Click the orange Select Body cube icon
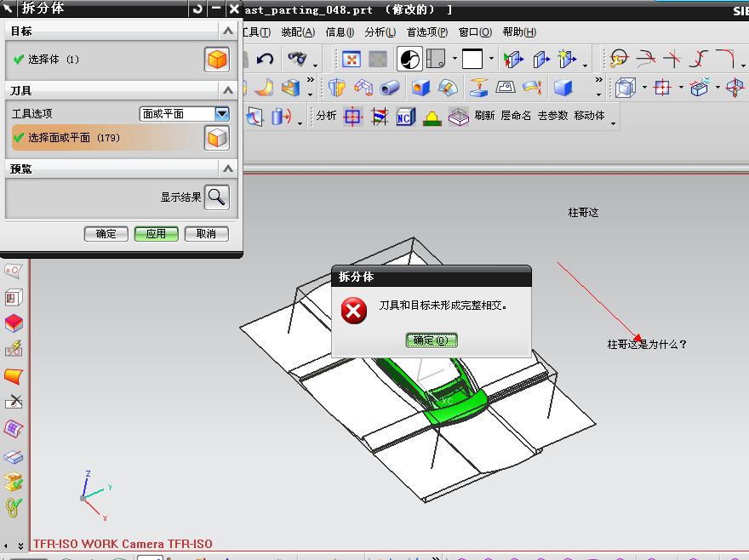Viewport: 749px width, 560px height. pos(217,60)
